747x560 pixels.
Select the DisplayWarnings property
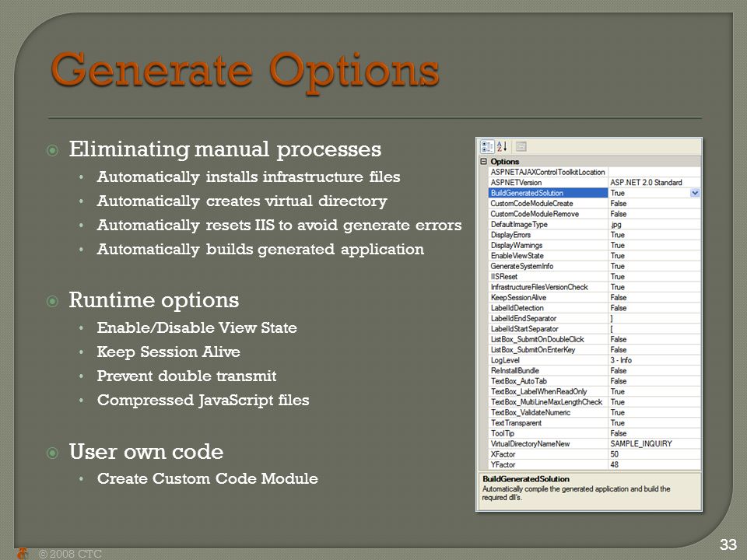click(548, 245)
